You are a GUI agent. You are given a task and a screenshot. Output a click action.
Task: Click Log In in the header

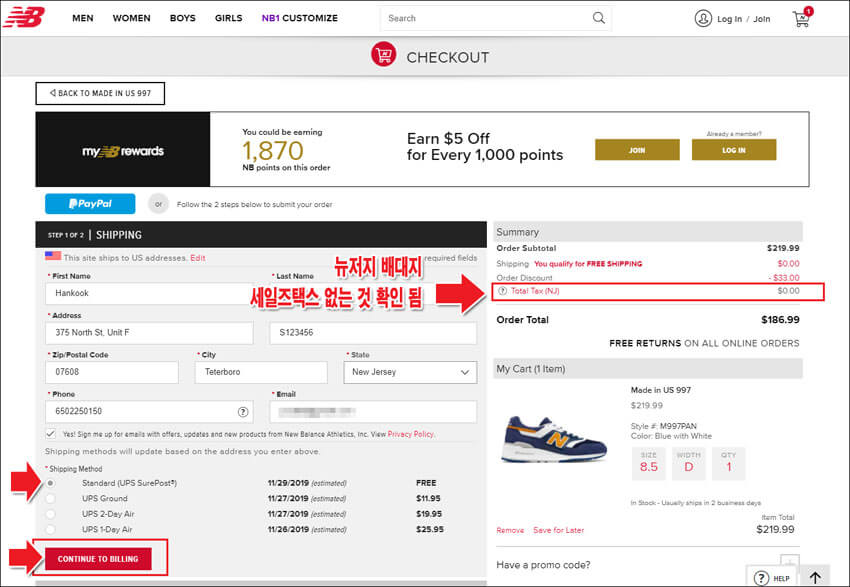(x=729, y=19)
